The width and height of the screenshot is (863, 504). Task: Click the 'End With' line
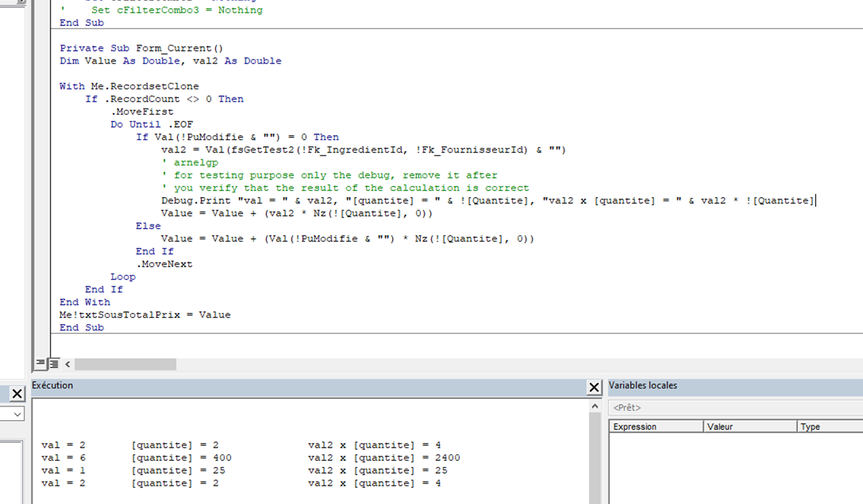84,302
